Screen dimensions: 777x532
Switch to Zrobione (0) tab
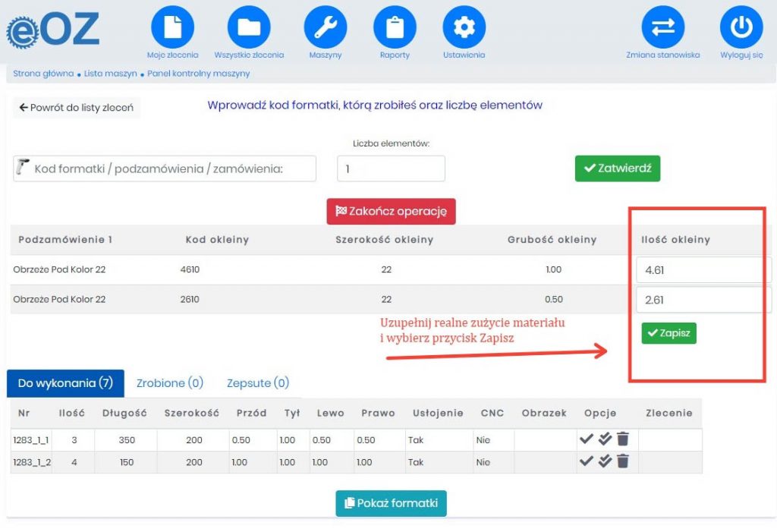tap(170, 383)
